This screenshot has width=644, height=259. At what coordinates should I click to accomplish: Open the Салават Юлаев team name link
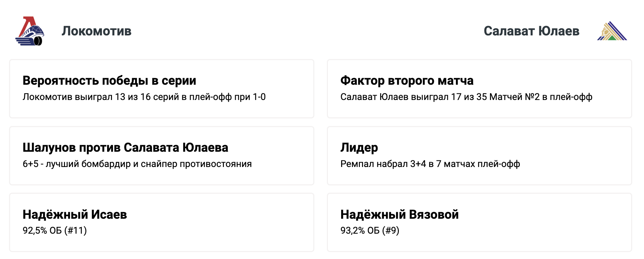(x=531, y=31)
